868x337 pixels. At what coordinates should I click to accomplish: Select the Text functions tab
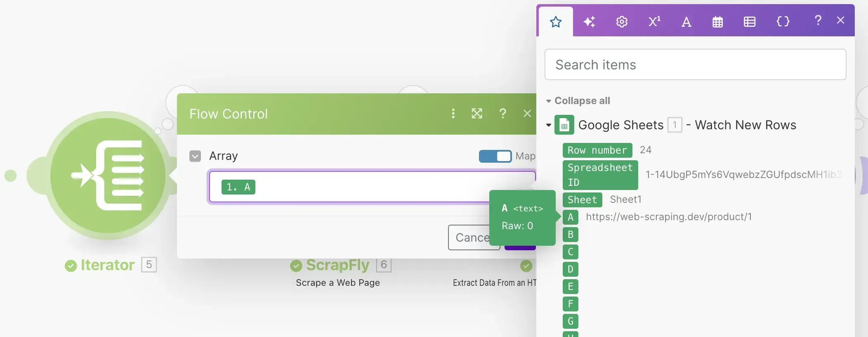686,22
